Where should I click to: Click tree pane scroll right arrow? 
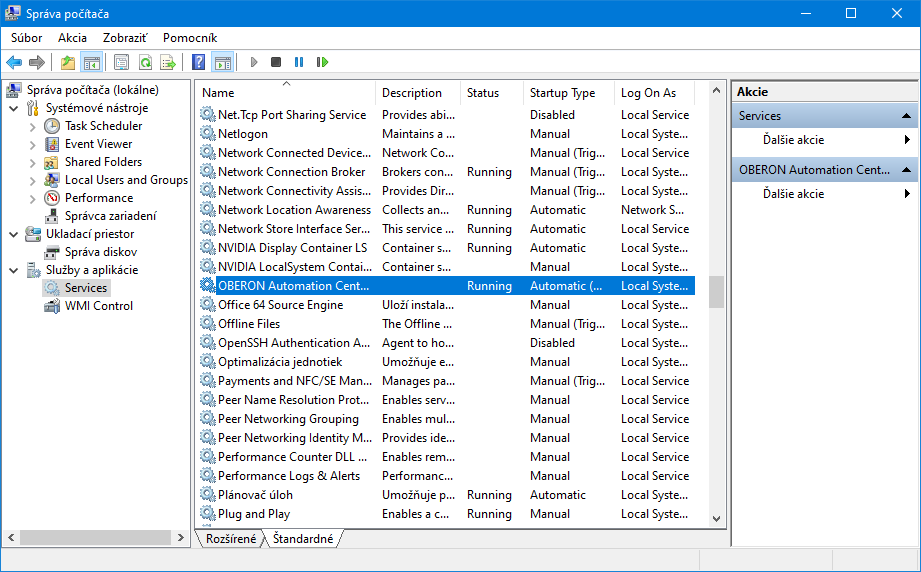tap(181, 537)
